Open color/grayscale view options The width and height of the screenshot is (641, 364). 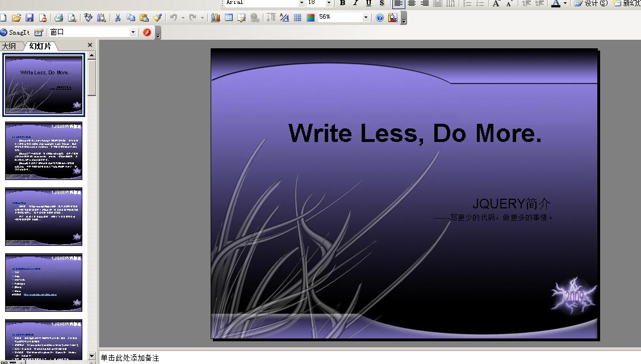(x=311, y=18)
